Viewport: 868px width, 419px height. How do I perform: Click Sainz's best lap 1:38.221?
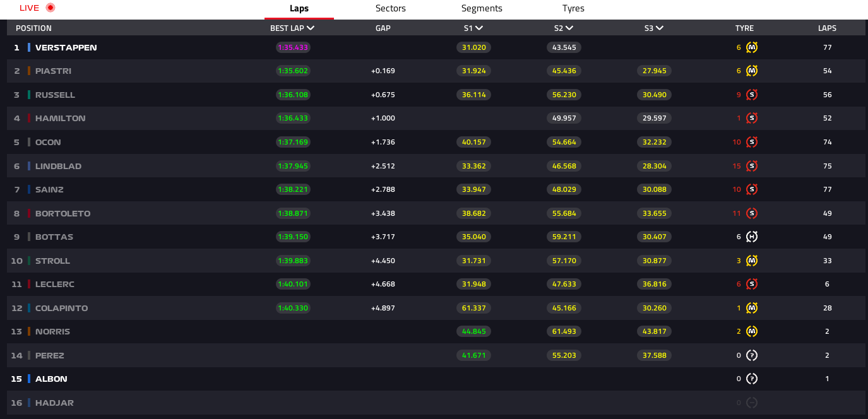[293, 189]
